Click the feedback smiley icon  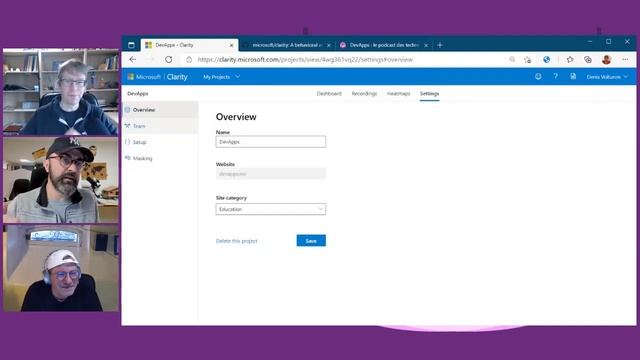(538, 76)
